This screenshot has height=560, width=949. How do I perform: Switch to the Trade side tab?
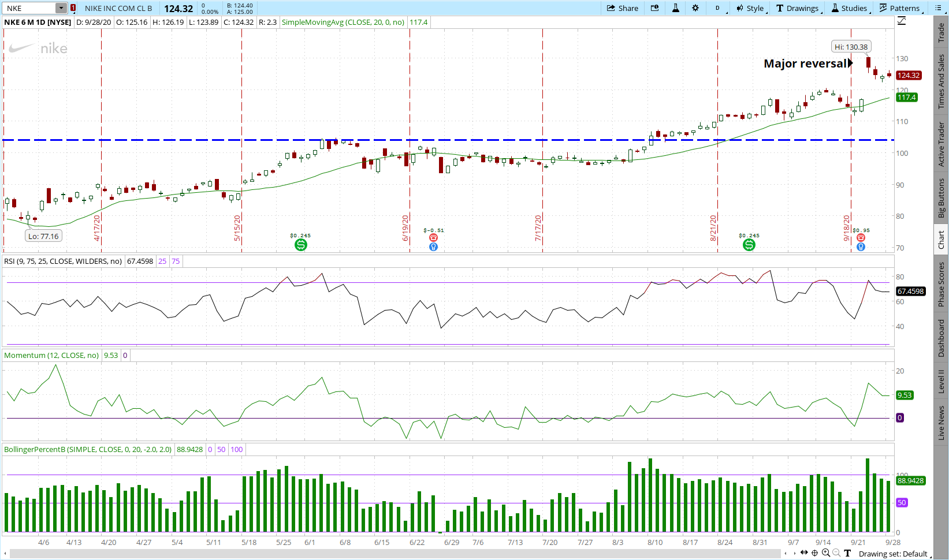click(941, 33)
